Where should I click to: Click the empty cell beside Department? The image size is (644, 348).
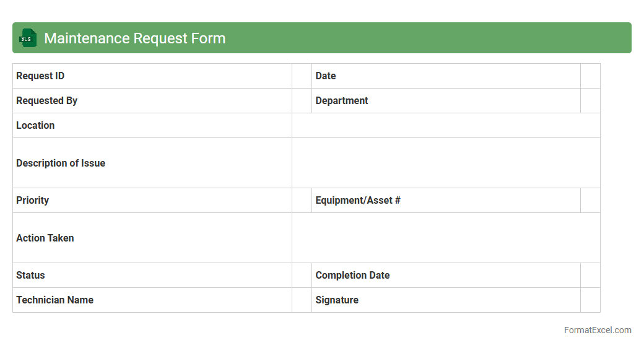[590, 101]
